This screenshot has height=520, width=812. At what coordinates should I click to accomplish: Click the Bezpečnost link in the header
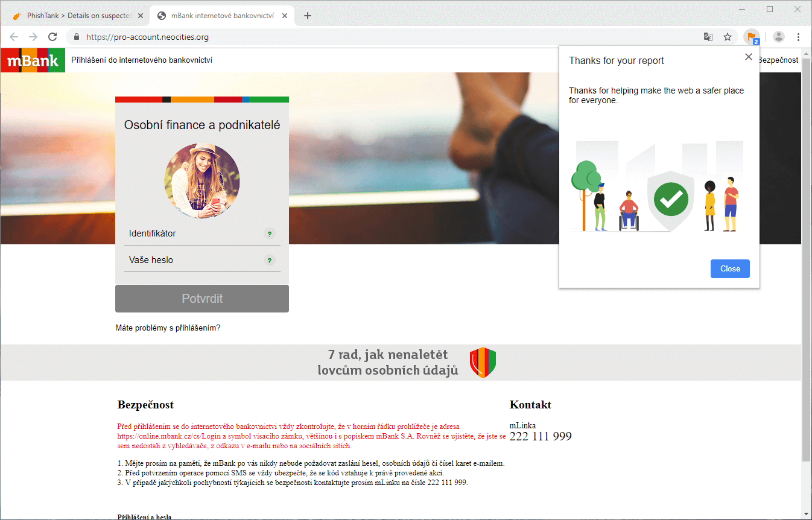point(778,60)
